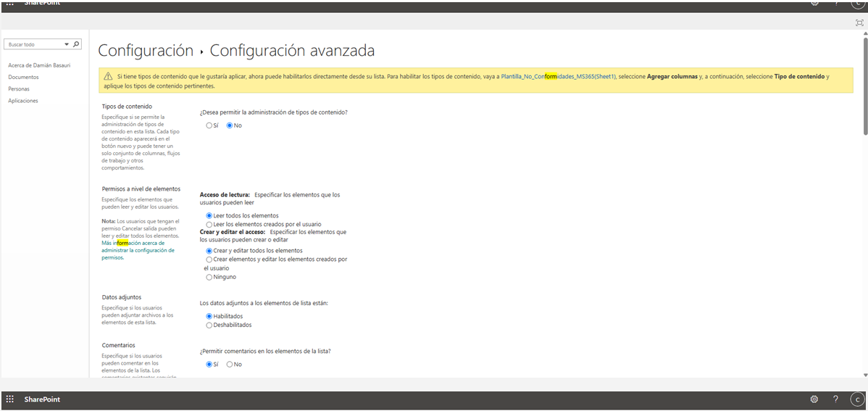Viewport: 868px width, 411px height.
Task: Click Configuración avanzada page title
Action: 292,51
